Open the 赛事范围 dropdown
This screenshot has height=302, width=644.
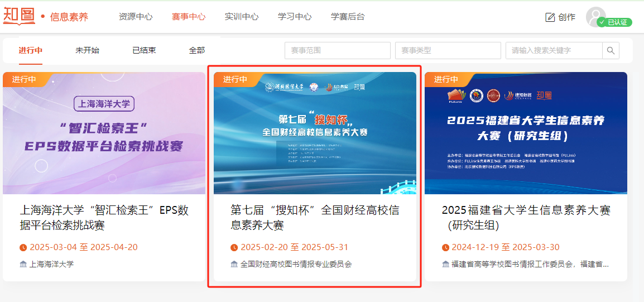[x=337, y=51]
